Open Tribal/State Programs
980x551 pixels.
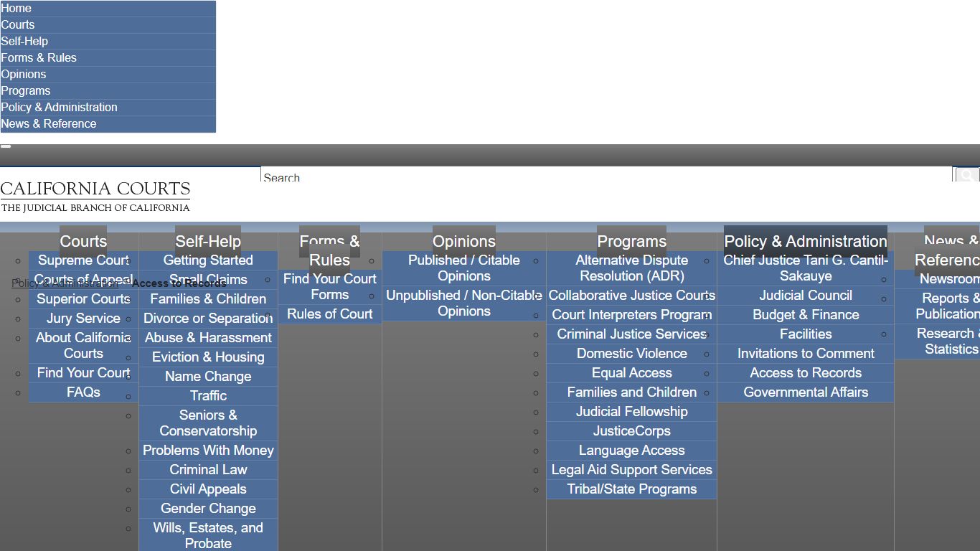[632, 489]
